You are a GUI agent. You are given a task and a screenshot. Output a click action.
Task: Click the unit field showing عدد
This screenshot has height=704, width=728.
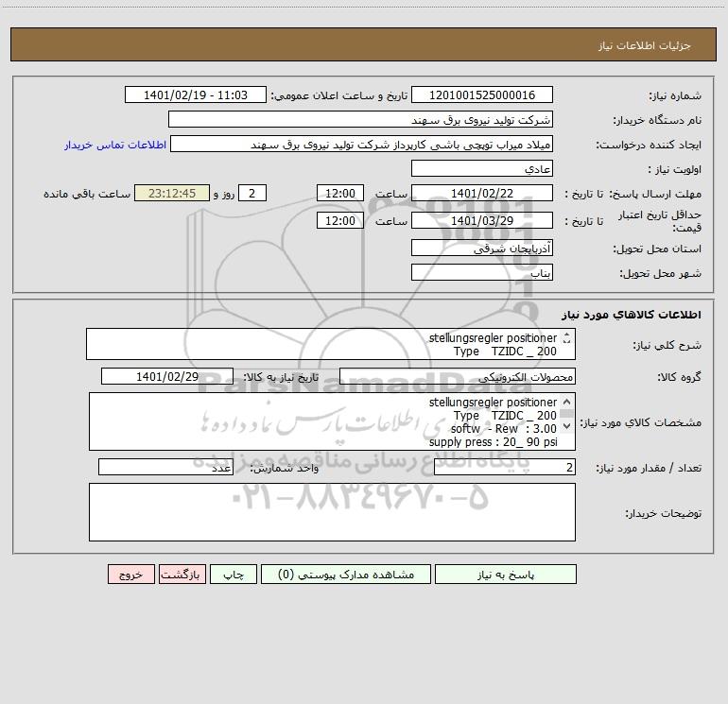click(165, 468)
